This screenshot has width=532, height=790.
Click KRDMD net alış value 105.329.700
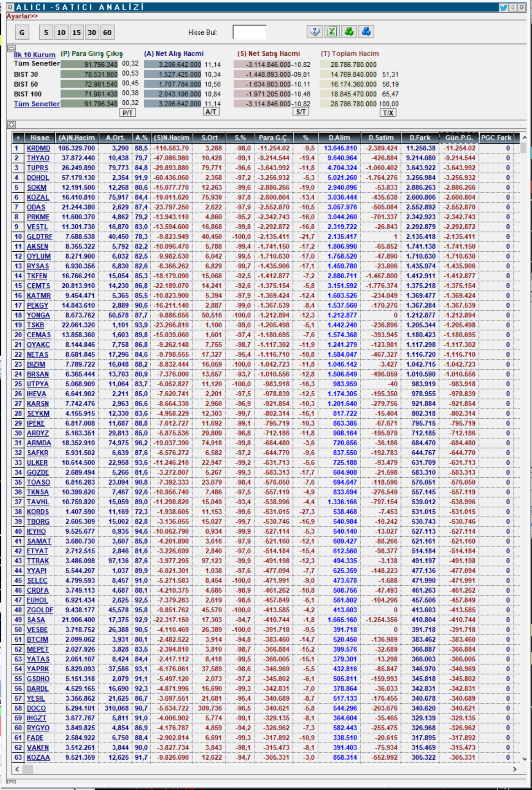pyautogui.click(x=77, y=148)
